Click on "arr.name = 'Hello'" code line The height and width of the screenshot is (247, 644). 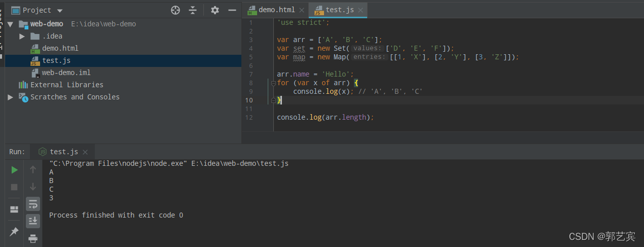[315, 74]
